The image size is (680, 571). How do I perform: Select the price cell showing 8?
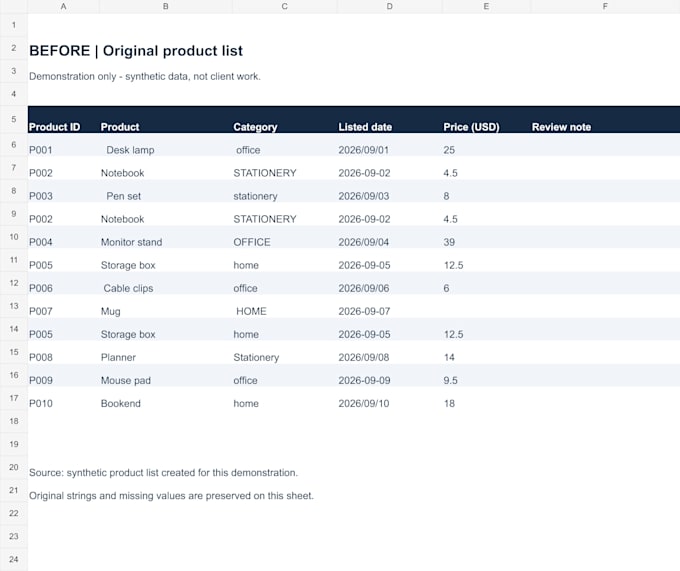click(486, 191)
